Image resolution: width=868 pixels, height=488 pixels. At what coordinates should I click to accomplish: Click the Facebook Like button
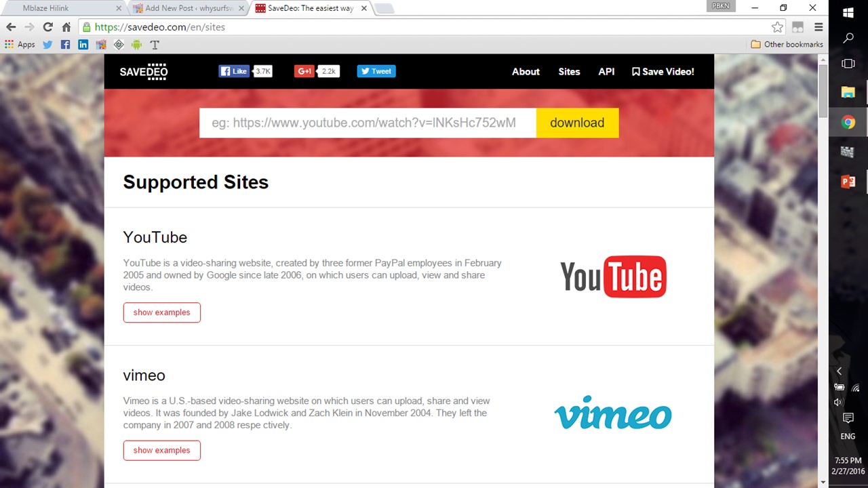(x=234, y=71)
